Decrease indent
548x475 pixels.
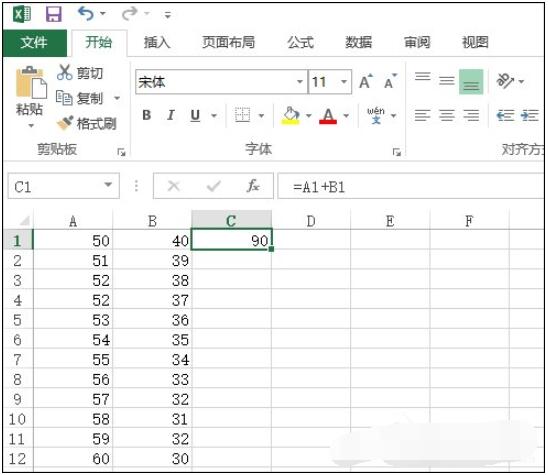[x=505, y=115]
